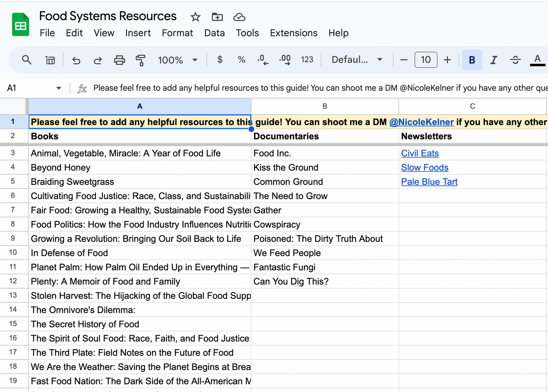Open the Extensions menu
The image size is (548, 392).
click(293, 33)
